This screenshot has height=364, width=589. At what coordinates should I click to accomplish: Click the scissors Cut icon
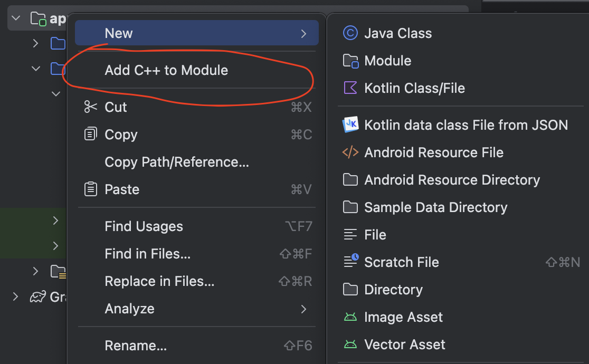(x=91, y=107)
